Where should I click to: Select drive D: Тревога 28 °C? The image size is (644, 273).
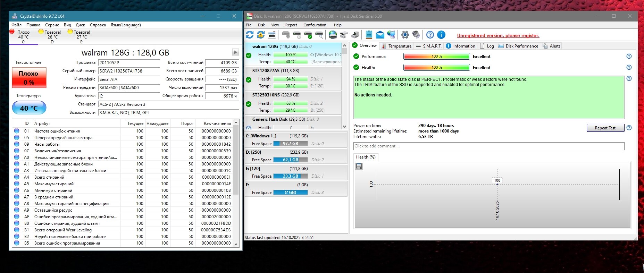coord(52,36)
